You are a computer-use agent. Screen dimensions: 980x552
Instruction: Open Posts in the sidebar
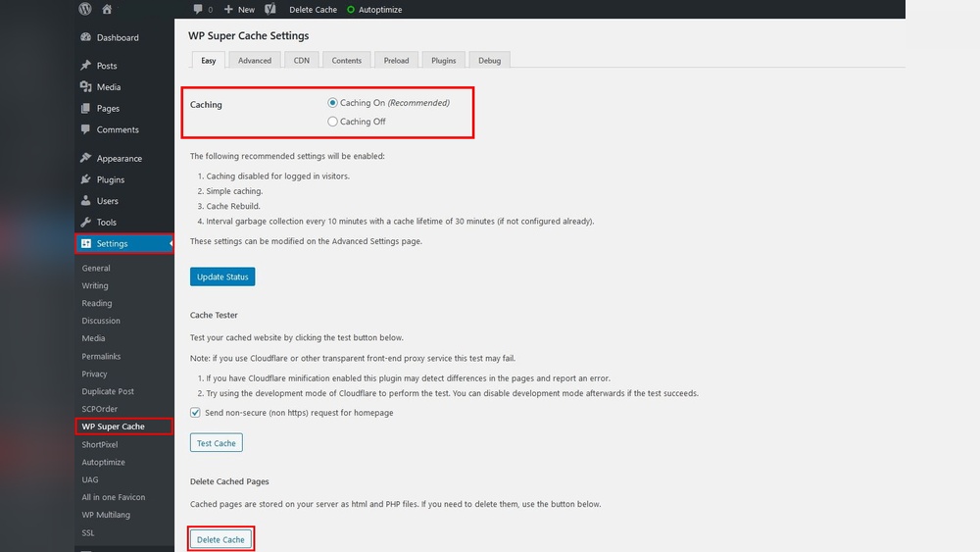[x=107, y=66]
